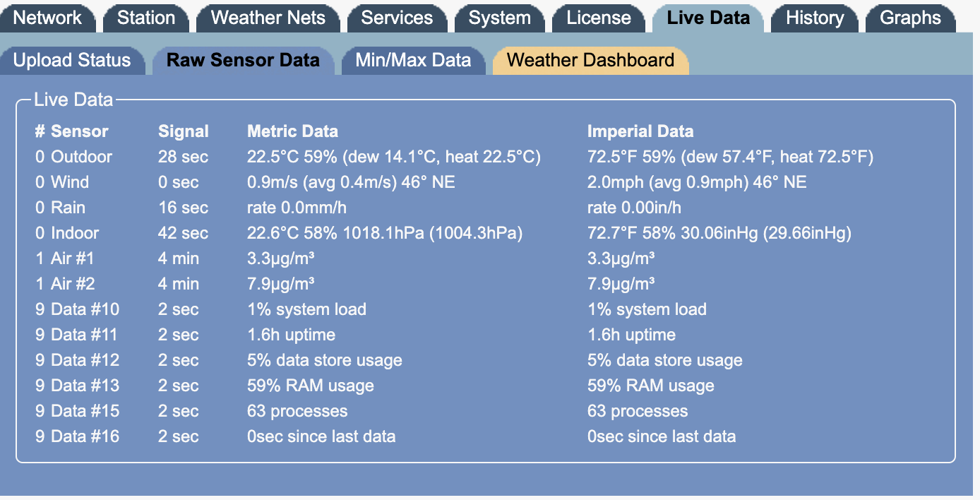The image size is (980, 500).
Task: Open the Network tab
Action: [48, 18]
